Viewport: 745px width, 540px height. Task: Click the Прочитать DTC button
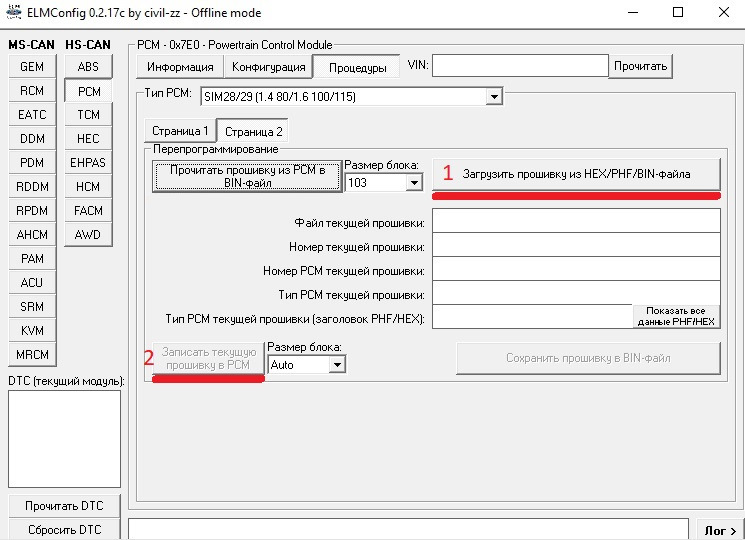pos(64,506)
